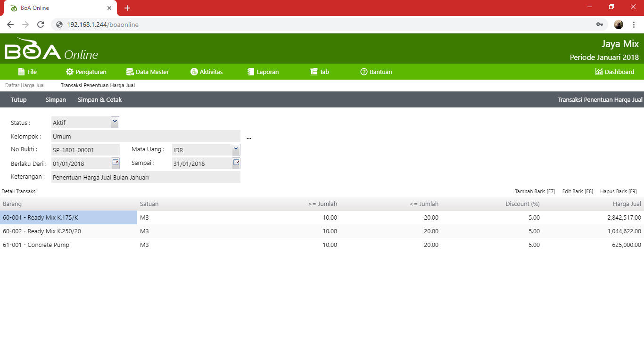Open the Berlaku Dari calendar picker

(116, 163)
